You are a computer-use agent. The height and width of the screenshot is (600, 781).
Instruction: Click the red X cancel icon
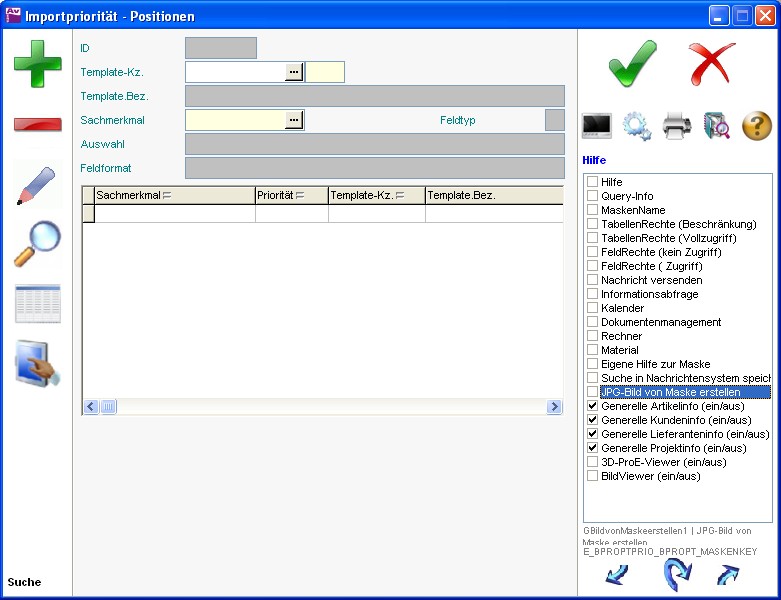(x=712, y=64)
